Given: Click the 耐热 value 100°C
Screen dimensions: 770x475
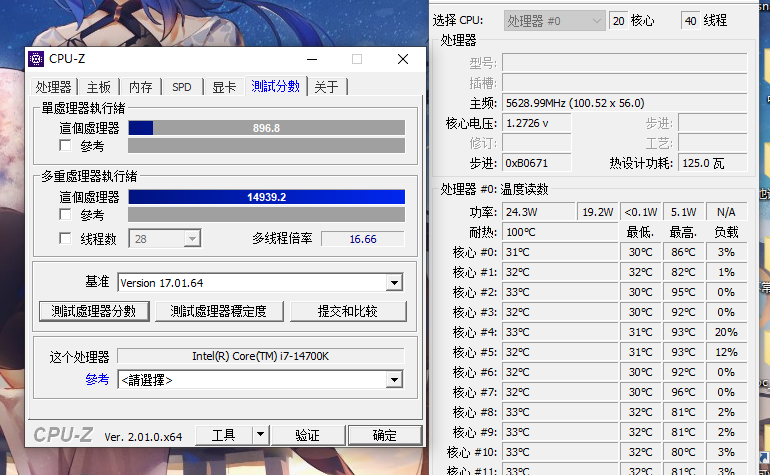Looking at the screenshot, I should pos(560,232).
